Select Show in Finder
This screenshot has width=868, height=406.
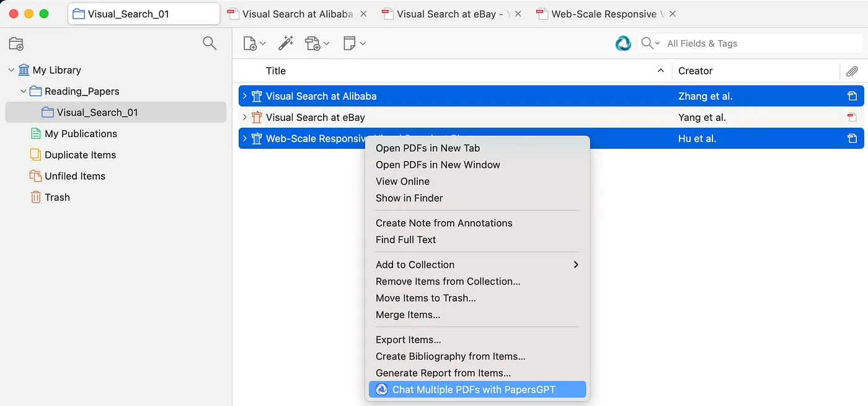[x=477, y=198]
